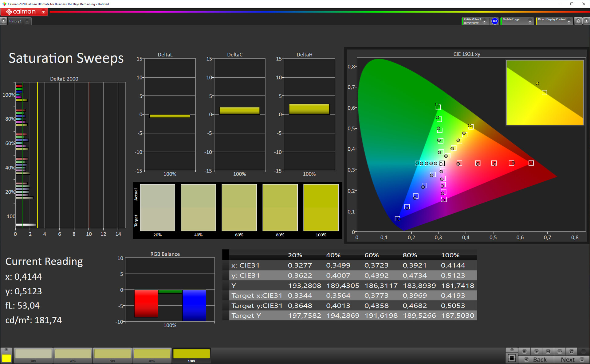Expand the Mobile Forge source dropdown
Viewport: 590px width, 364px height.
[x=530, y=21]
